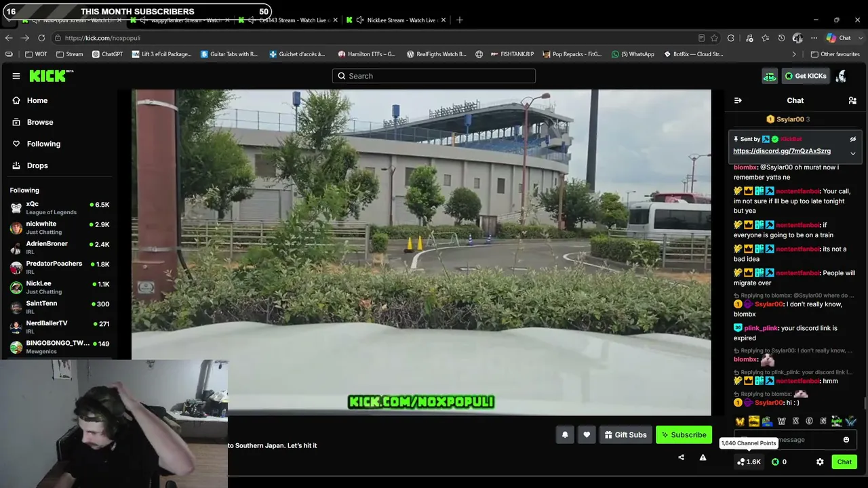Open nickwhite channel in Following list
This screenshot has height=488, width=868.
pyautogui.click(x=60, y=228)
